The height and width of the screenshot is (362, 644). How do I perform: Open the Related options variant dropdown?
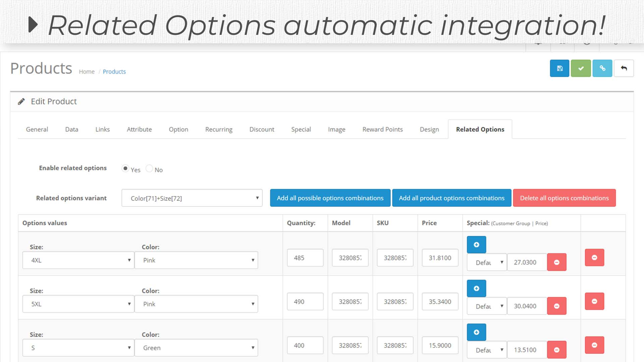(192, 198)
